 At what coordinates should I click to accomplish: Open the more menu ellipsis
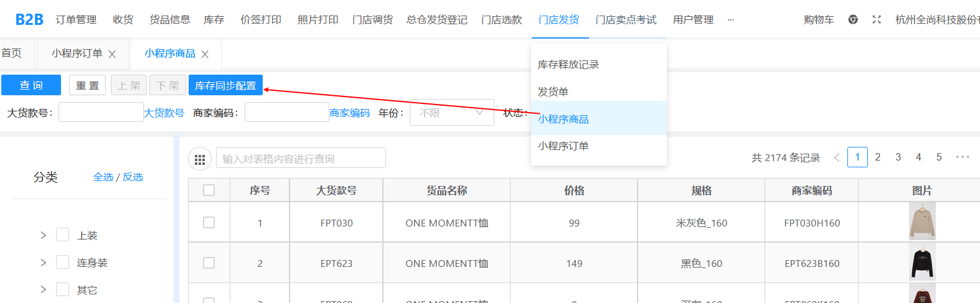[x=730, y=20]
